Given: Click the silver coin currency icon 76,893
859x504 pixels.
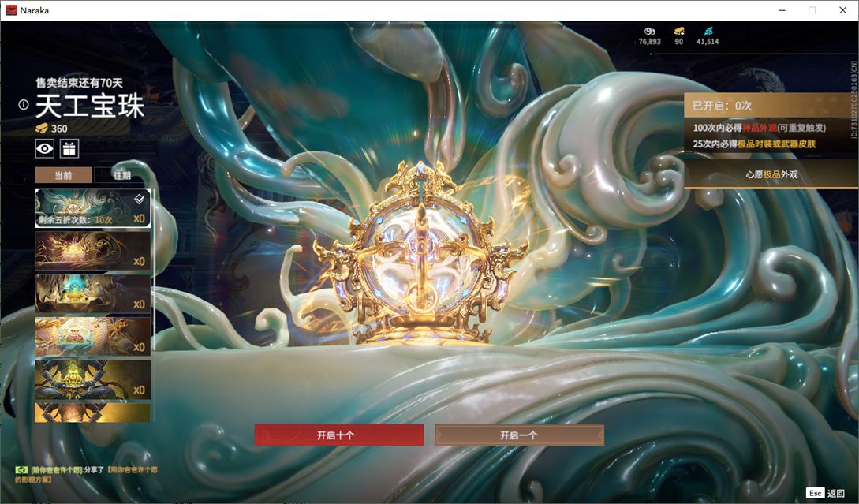Looking at the screenshot, I should 650,32.
